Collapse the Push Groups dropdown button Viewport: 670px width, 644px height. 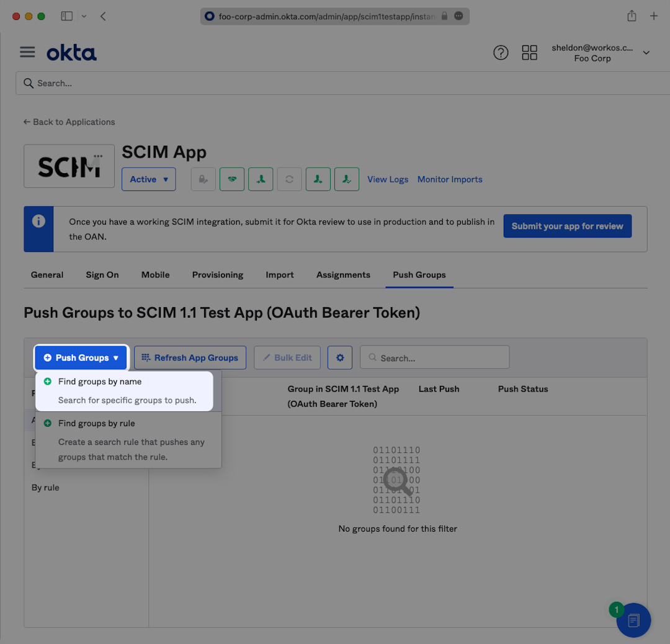pos(81,358)
